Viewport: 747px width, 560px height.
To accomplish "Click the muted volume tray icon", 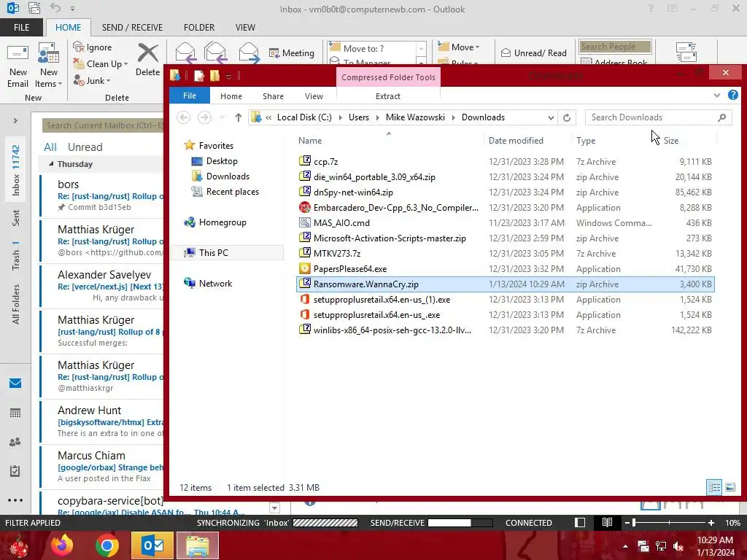I will coord(678,545).
